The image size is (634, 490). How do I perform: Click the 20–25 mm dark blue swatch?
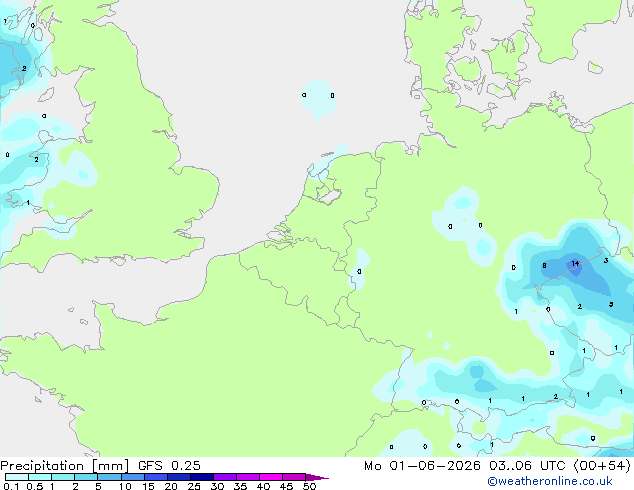(x=178, y=477)
